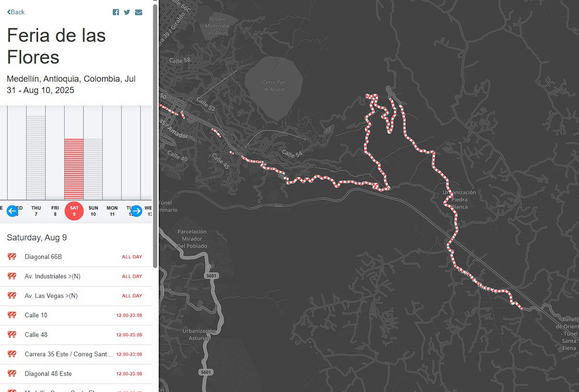579x392 pixels.
Task: Click ALL DAY label for Diagonal 66B
Action: (132, 257)
